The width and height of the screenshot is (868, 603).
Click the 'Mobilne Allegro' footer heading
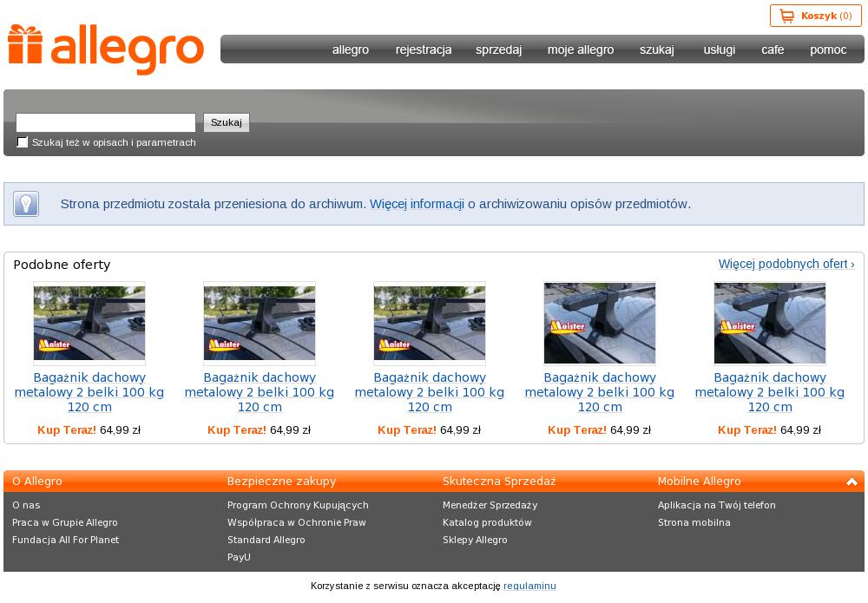pos(699,482)
